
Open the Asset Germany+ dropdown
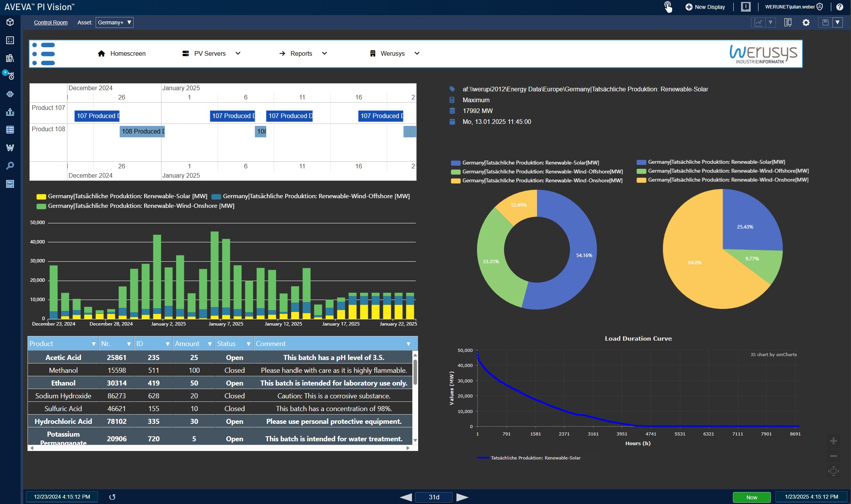pos(114,22)
